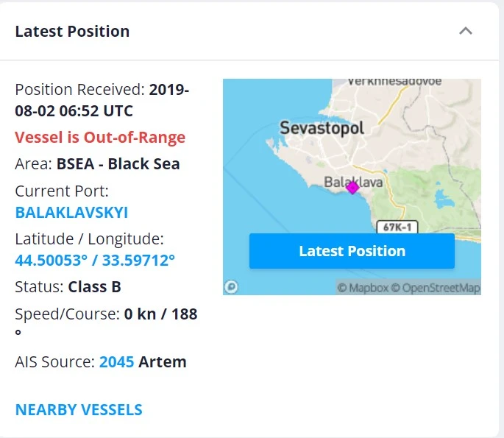Click the © Mapbox attribution link
This screenshot has width=504, height=438.
coord(362,288)
